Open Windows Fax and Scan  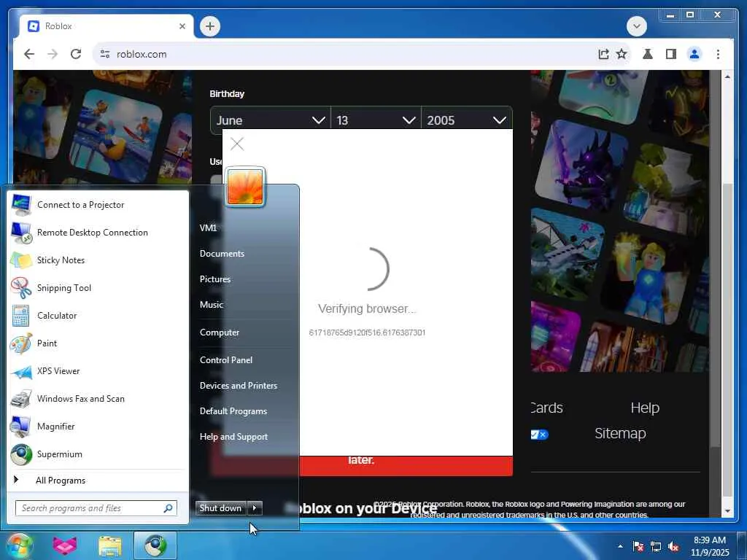98,399
